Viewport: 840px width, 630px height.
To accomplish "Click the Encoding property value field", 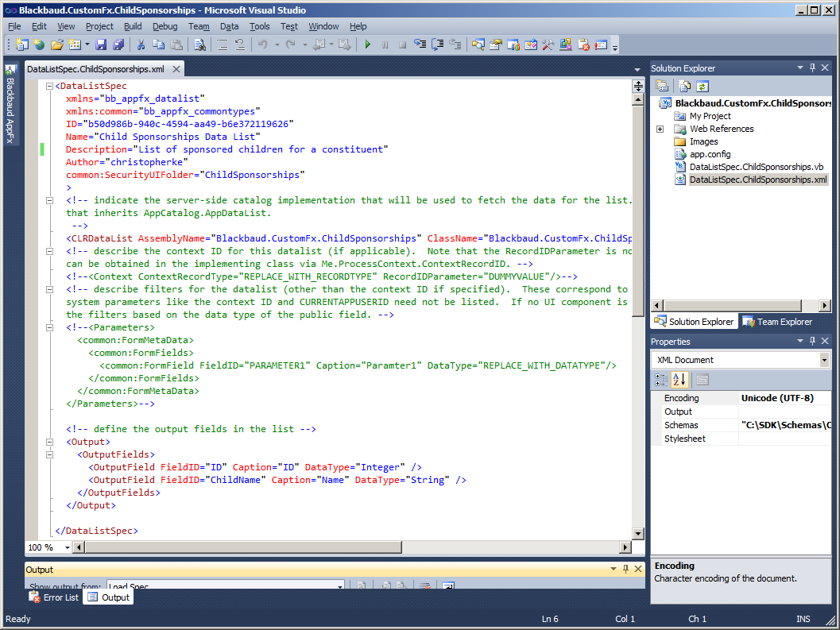I will (x=785, y=398).
